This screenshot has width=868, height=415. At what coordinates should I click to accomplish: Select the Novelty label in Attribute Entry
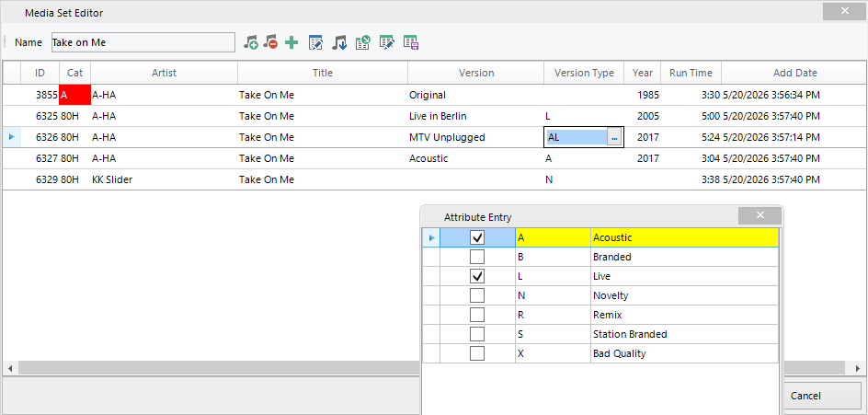click(x=684, y=296)
